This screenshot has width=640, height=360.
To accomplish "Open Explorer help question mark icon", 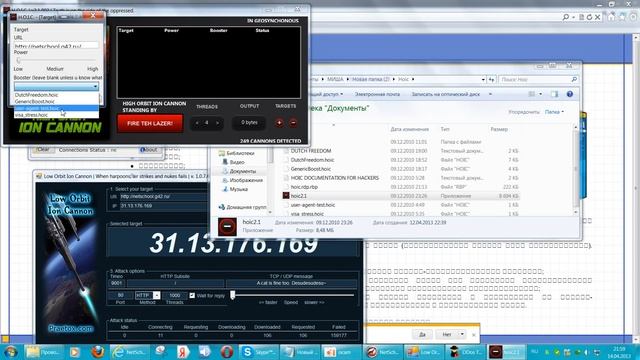I will click(570, 94).
